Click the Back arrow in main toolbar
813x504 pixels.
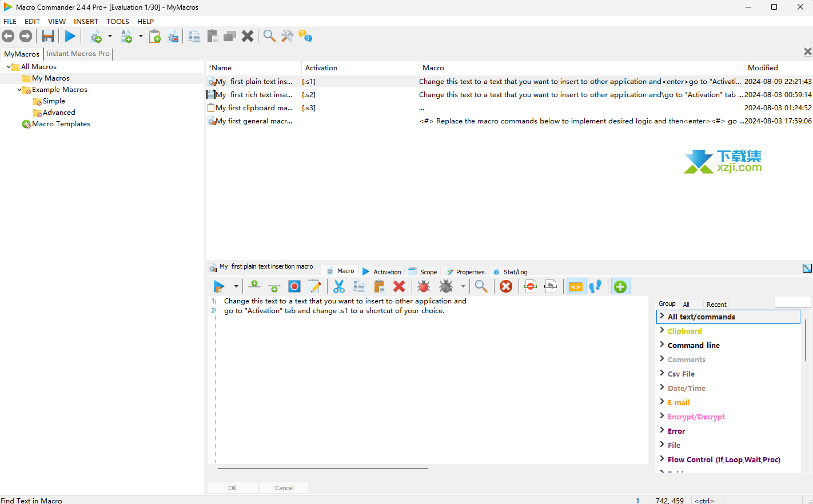click(8, 37)
